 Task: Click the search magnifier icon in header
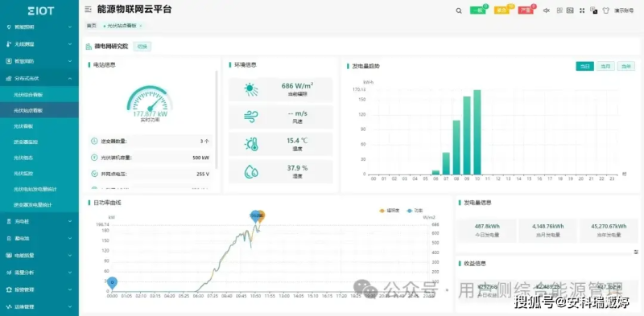coord(459,10)
